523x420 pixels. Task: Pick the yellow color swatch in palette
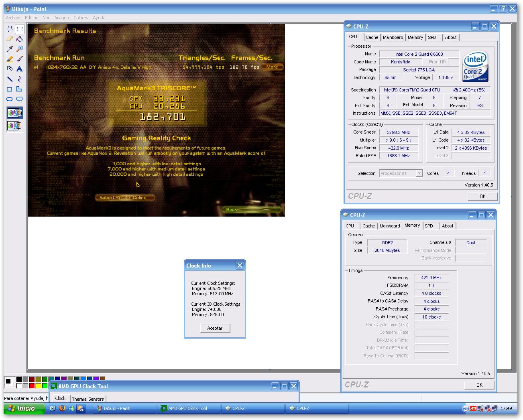pos(39,386)
